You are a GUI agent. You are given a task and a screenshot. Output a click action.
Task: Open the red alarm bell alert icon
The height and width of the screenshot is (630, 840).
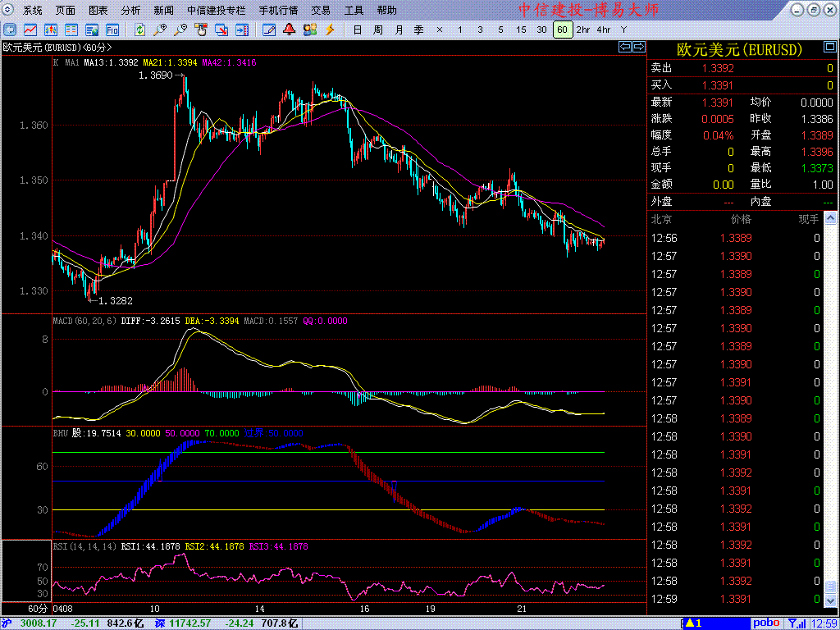pos(290,30)
